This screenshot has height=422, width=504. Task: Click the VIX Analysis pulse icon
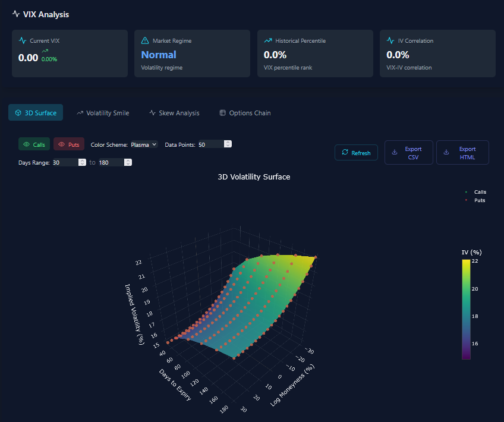click(x=15, y=14)
